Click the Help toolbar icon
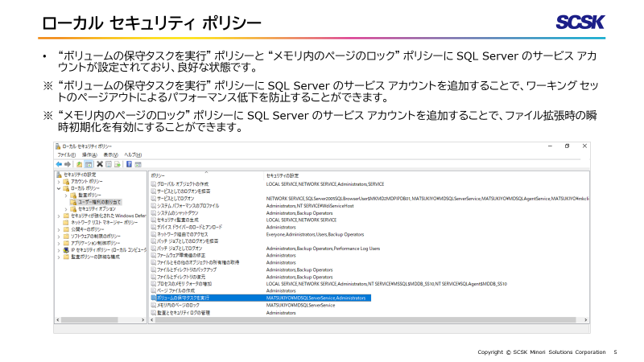Viewport: 644px width, 362px height. [128, 164]
